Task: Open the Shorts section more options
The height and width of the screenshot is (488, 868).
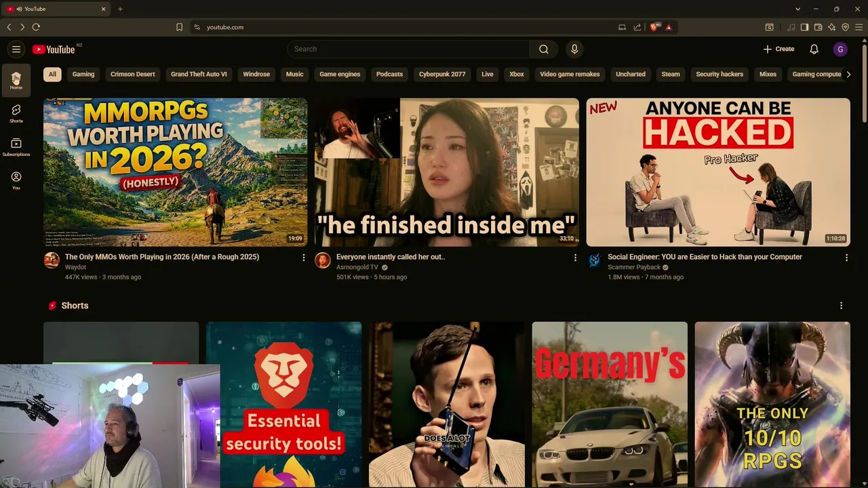Action: pyautogui.click(x=841, y=306)
